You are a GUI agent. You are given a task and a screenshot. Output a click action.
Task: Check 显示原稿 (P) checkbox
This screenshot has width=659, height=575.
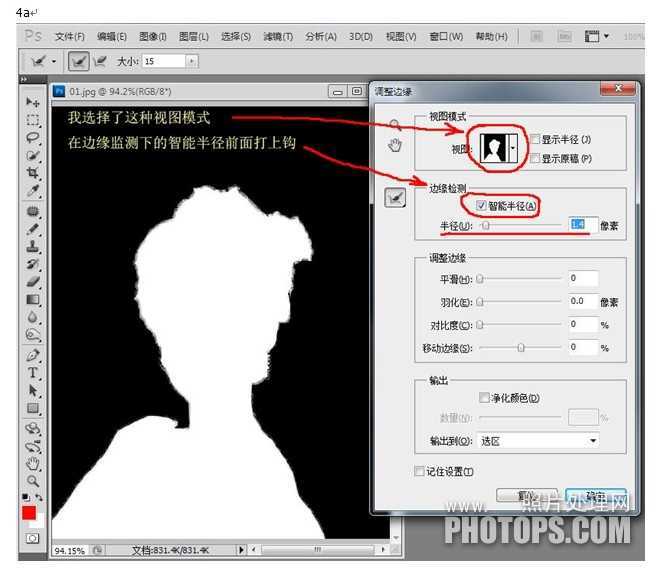(535, 158)
